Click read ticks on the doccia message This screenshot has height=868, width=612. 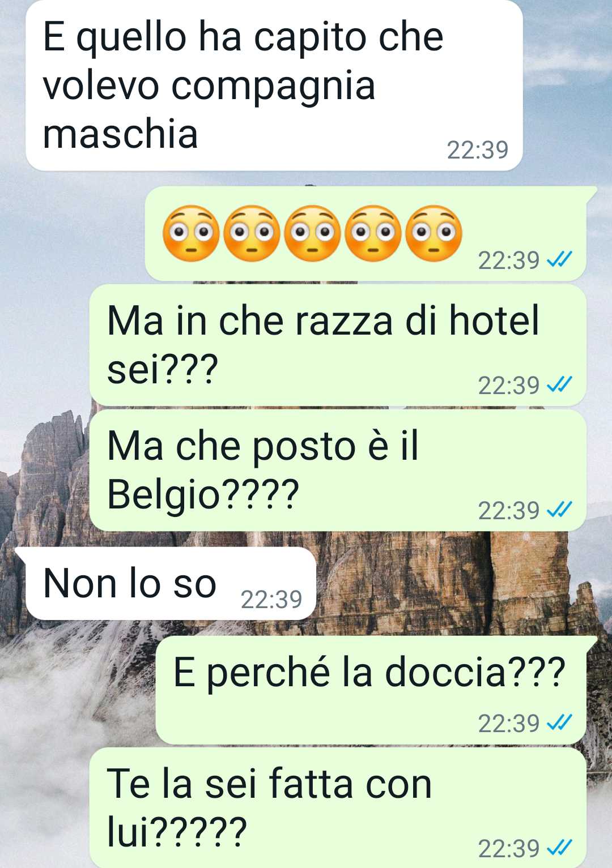(559, 723)
